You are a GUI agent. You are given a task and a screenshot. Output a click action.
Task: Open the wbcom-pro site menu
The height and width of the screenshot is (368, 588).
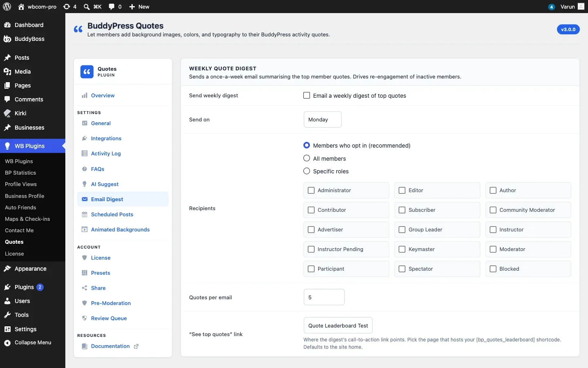point(37,7)
